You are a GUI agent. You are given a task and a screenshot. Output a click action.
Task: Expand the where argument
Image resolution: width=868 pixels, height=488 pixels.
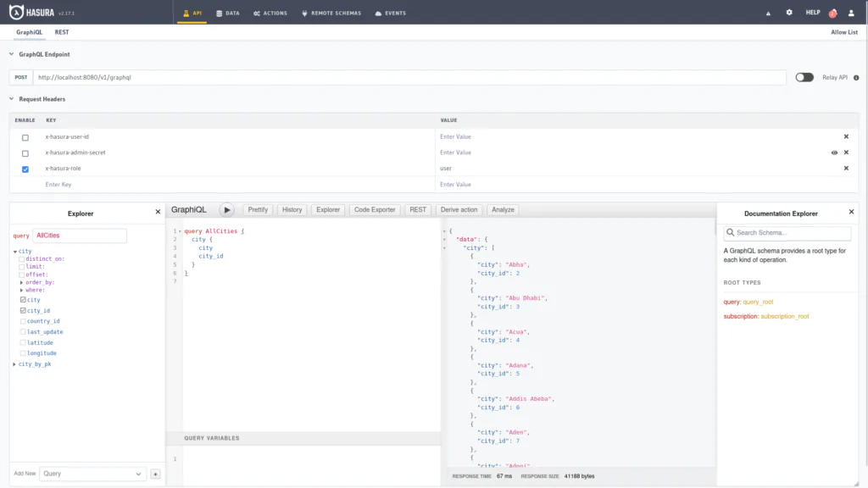point(21,291)
